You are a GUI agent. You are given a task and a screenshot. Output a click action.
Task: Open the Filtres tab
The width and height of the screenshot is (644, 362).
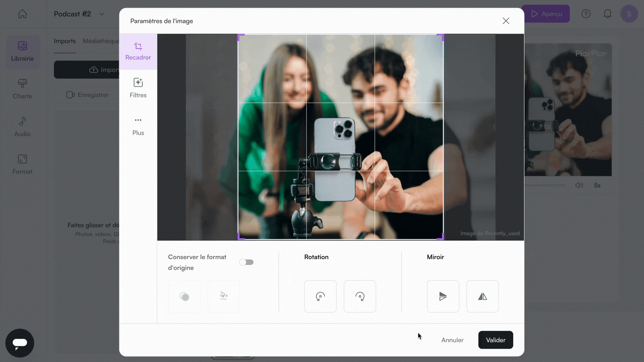point(138,88)
